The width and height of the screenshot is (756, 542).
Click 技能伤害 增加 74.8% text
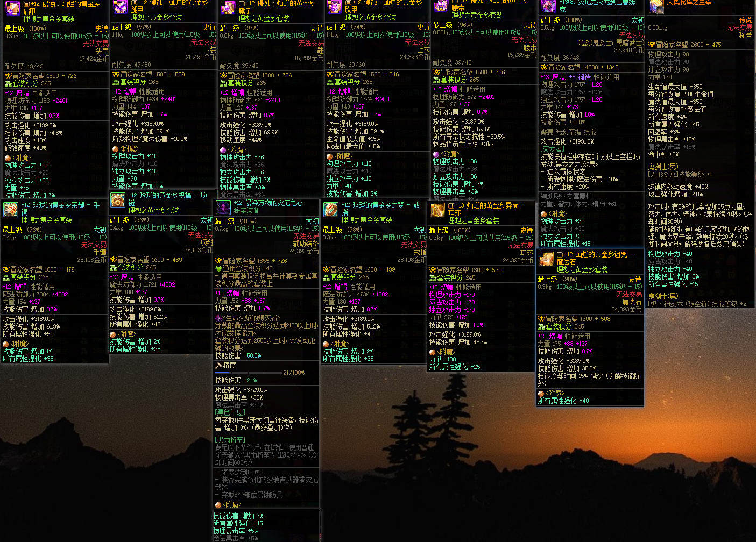[x=33, y=133]
